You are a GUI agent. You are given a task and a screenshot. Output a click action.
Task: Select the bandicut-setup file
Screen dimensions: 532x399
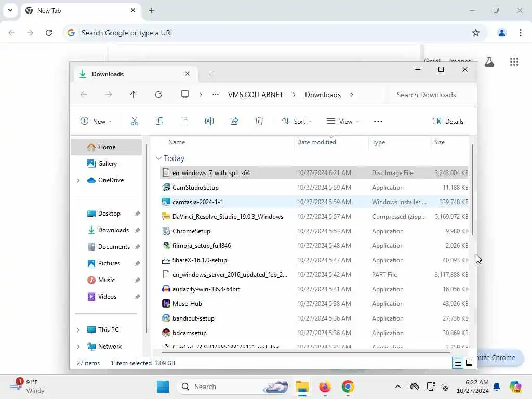point(314,318)
